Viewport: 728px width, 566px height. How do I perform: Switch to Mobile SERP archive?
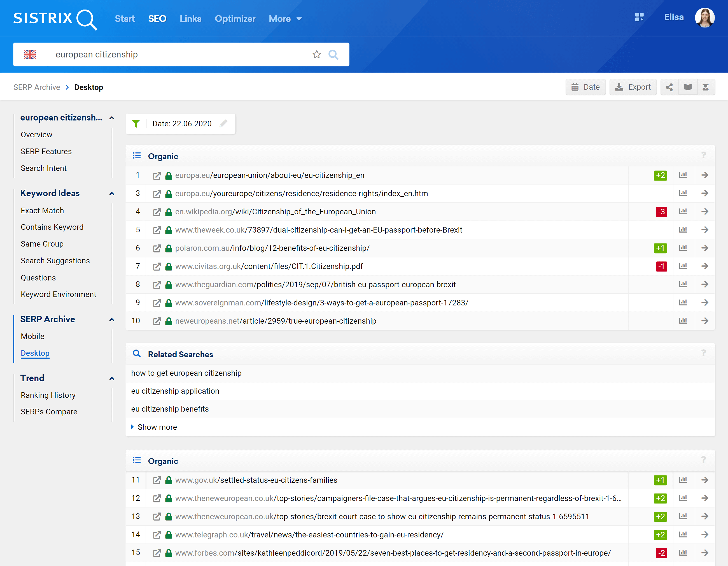coord(32,337)
